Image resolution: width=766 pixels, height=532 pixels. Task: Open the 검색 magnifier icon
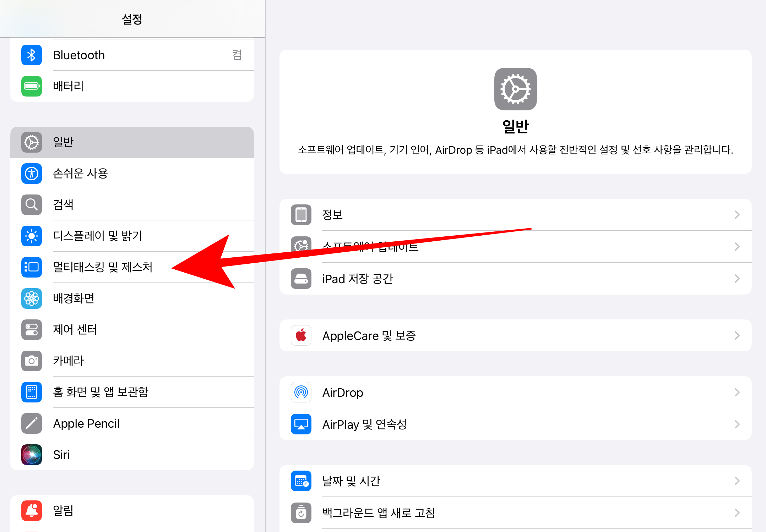[x=32, y=205]
